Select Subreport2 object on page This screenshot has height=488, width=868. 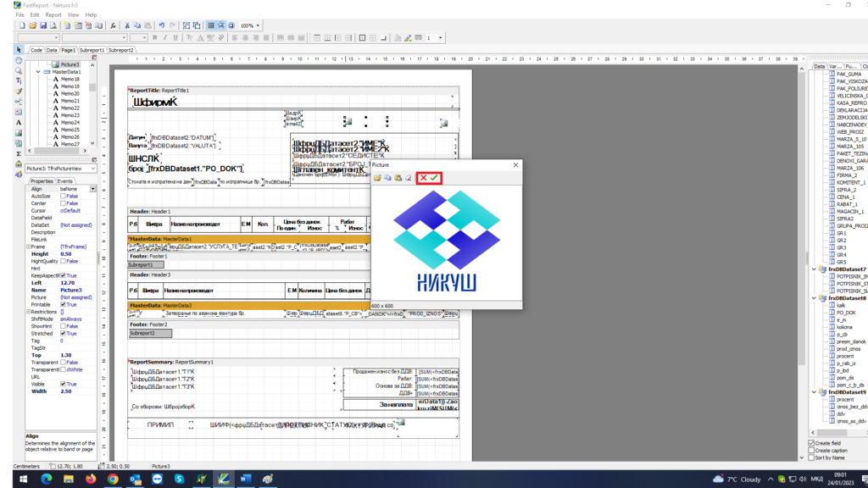point(150,333)
